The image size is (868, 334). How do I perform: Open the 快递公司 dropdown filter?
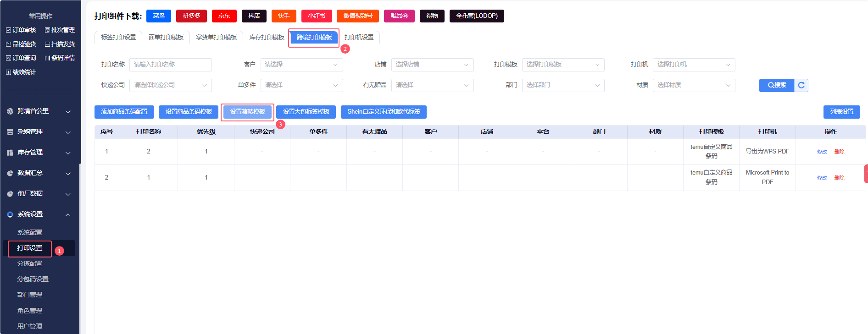click(171, 85)
